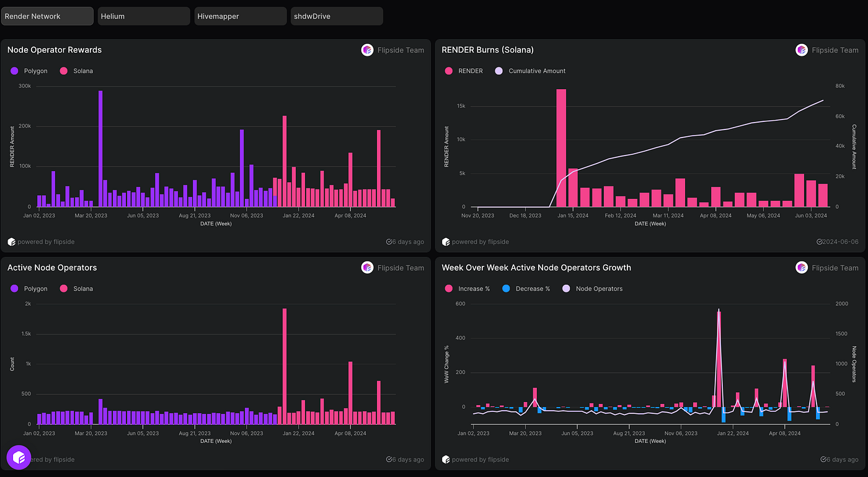Click the powered by flipside icon under Week Over Week chart
The width and height of the screenshot is (868, 477).
[x=446, y=460]
